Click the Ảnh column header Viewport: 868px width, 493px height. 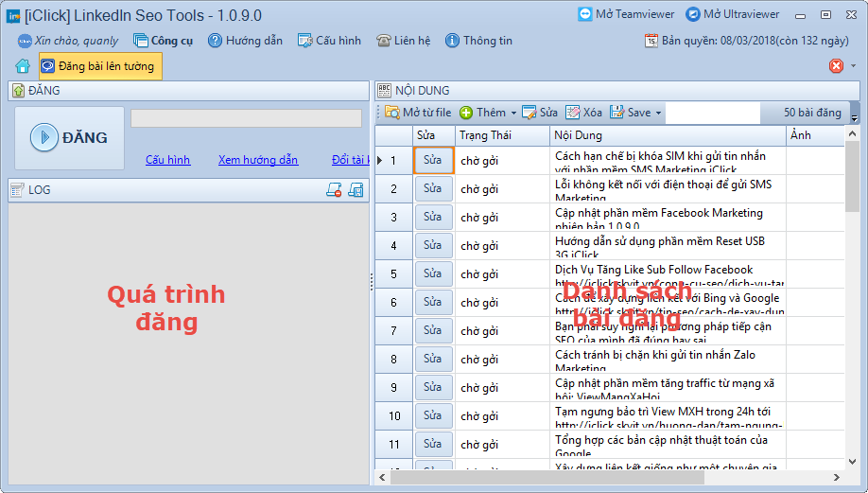coord(815,135)
